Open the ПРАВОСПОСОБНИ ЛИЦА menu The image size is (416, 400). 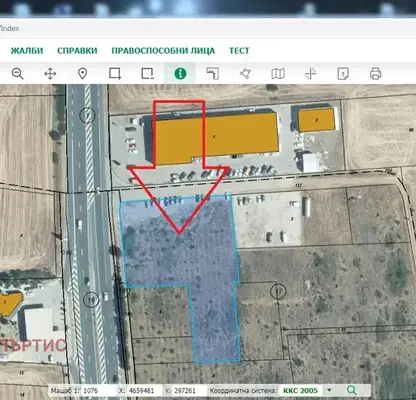click(x=163, y=51)
